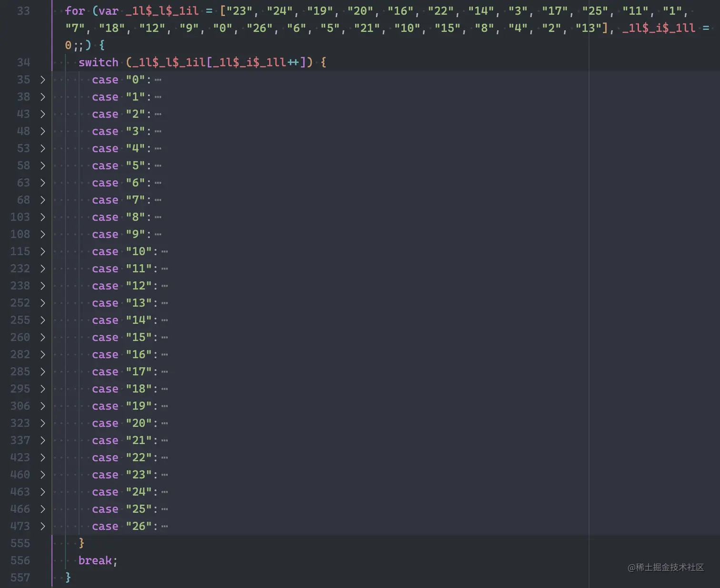Click line number 555 in gutter
Screen dimensions: 720x588
[20, 543]
